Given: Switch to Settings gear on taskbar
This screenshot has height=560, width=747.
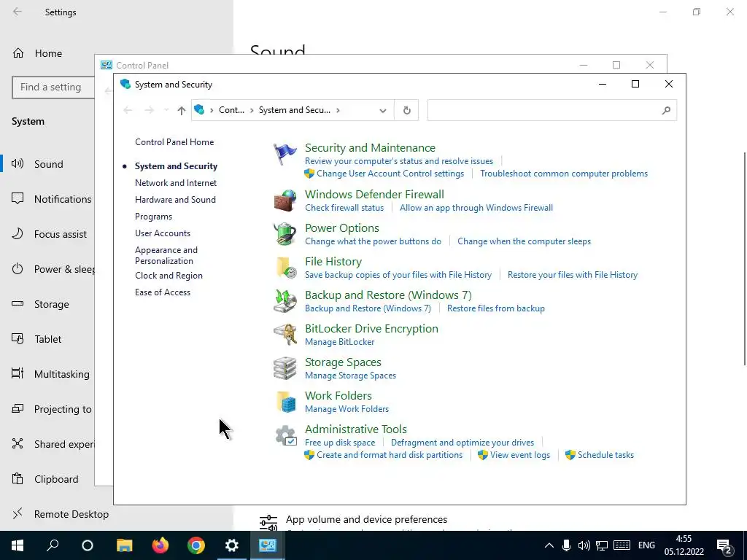Looking at the screenshot, I should pos(231,545).
